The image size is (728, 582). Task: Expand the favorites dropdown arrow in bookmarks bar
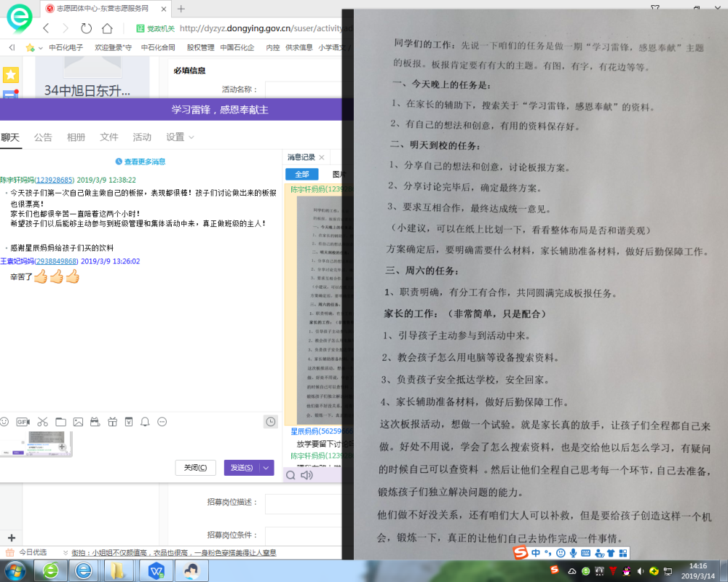[x=41, y=48]
